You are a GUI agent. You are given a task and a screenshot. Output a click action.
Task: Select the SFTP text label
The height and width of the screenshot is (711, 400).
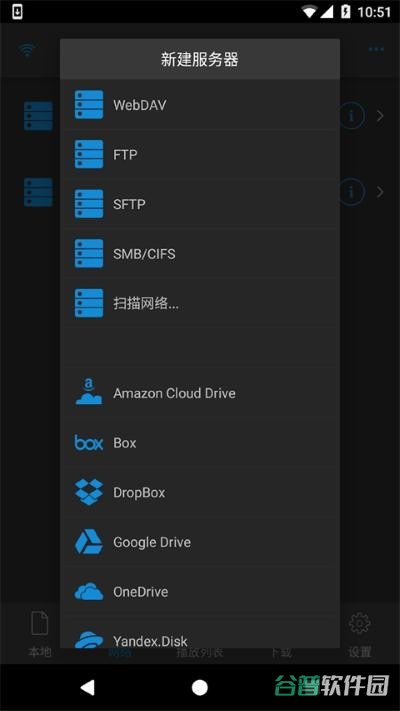129,205
